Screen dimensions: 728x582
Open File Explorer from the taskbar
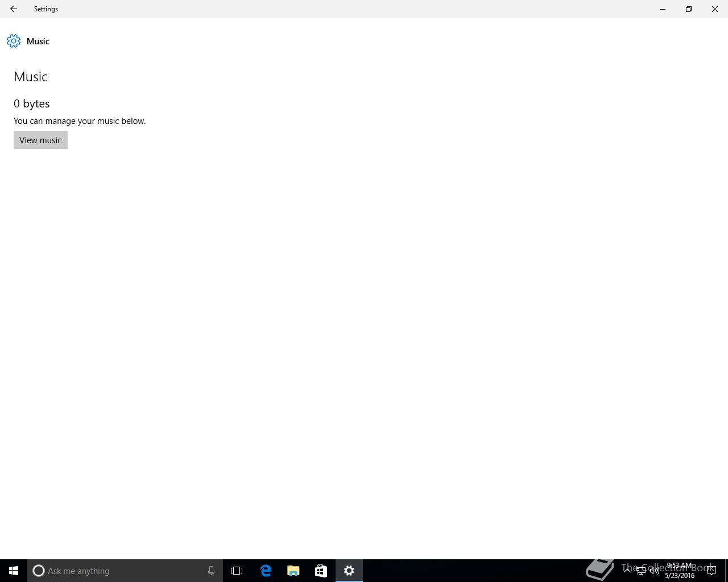pos(293,571)
